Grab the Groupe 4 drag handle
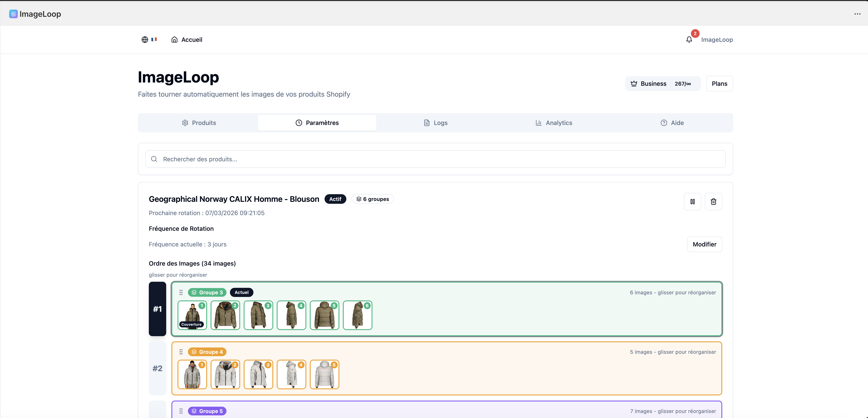 point(181,352)
